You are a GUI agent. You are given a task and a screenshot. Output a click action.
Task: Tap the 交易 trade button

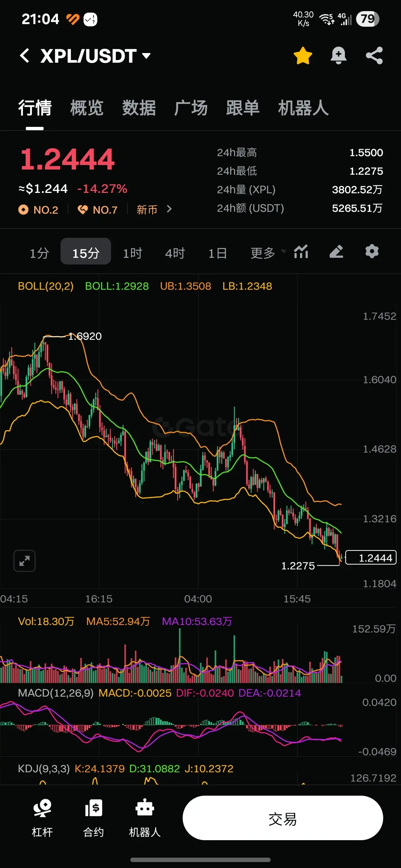pos(283,818)
